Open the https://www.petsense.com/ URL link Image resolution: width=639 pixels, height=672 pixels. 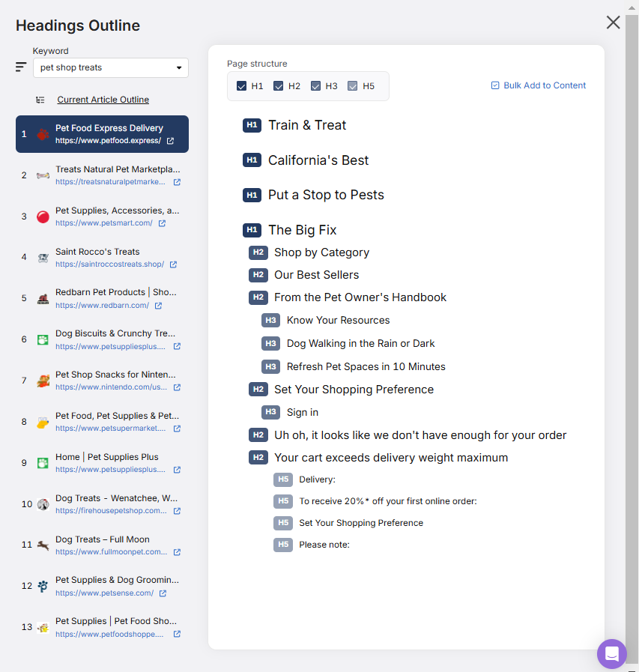click(x=104, y=593)
